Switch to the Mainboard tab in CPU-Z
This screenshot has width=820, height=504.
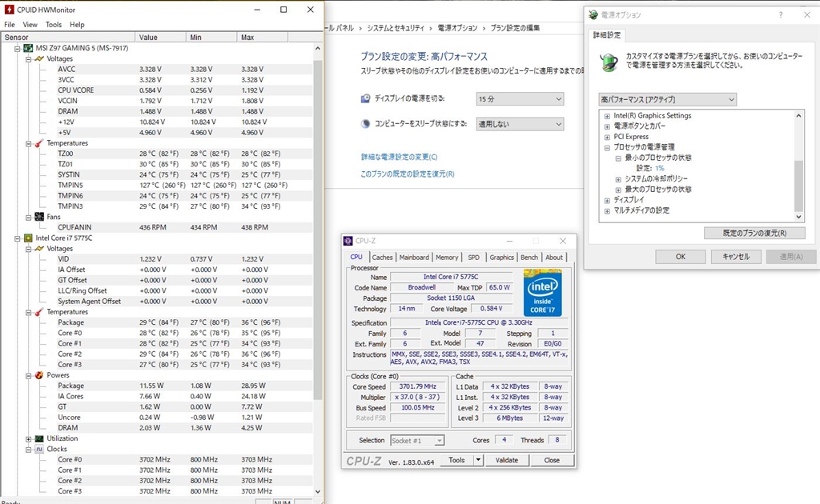[x=414, y=258]
